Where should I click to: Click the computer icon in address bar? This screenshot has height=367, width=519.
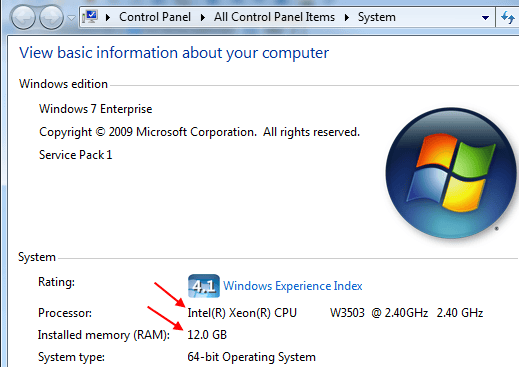90,17
